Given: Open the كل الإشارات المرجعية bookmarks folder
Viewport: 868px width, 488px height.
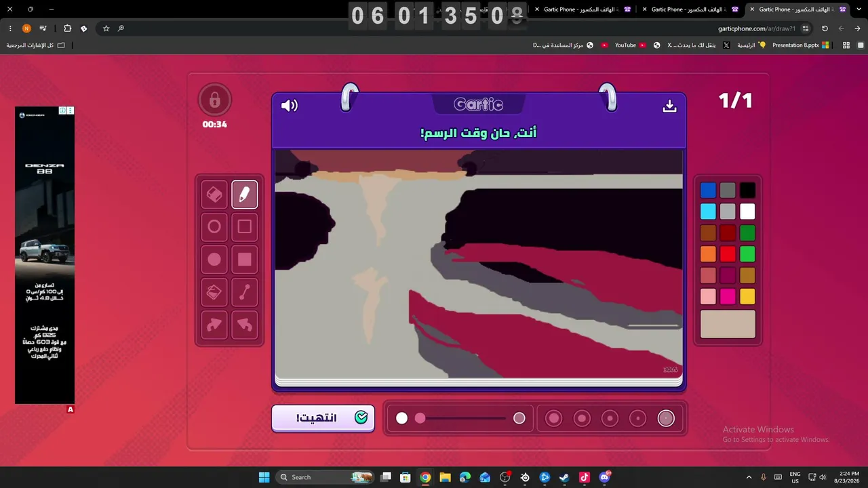Looking at the screenshot, I should click(x=36, y=45).
